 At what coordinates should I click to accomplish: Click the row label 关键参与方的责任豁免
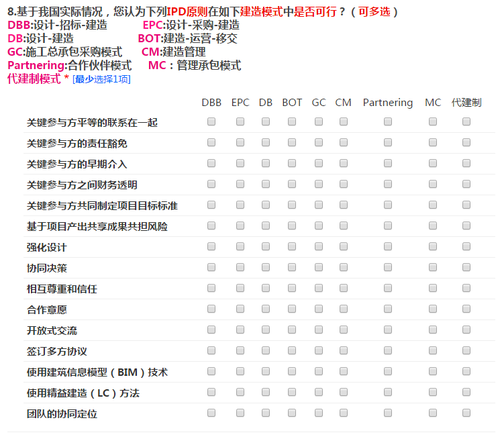pos(77,143)
